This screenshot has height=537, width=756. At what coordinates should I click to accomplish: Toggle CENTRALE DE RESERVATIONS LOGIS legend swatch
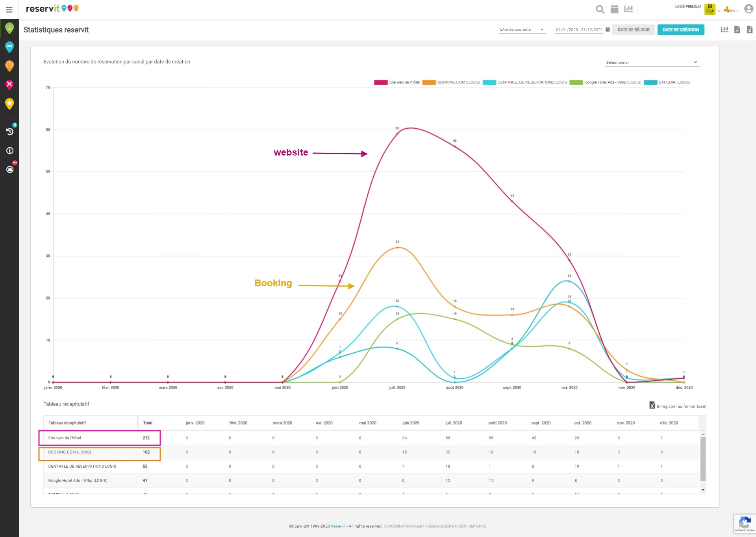coord(489,82)
